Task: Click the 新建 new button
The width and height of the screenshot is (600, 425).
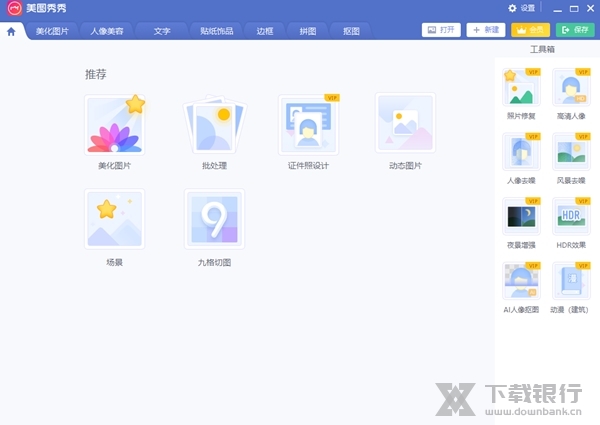Action: click(486, 30)
